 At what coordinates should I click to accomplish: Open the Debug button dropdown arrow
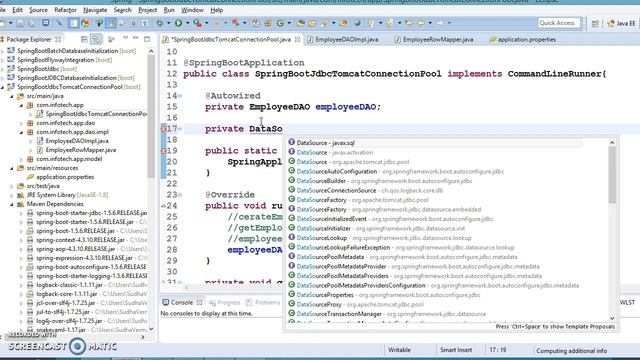pyautogui.click(x=169, y=23)
